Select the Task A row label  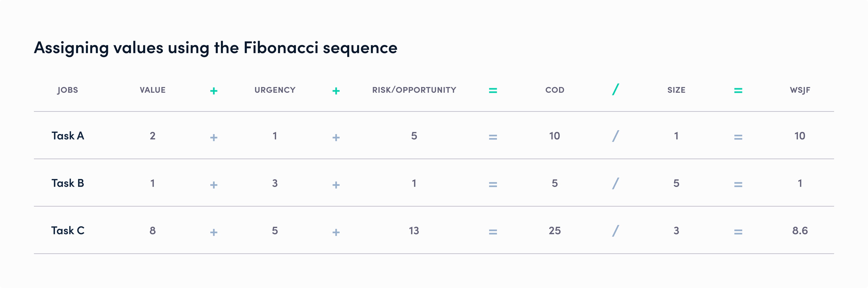(68, 136)
